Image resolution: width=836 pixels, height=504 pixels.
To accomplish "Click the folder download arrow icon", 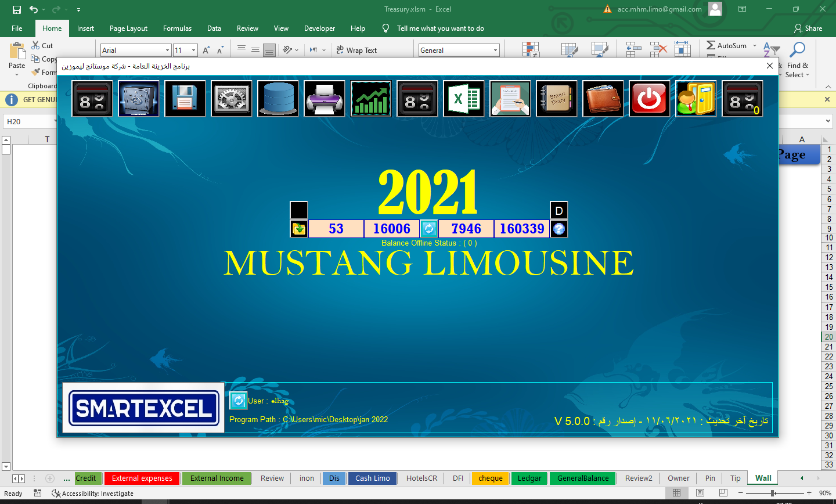I will click(299, 229).
